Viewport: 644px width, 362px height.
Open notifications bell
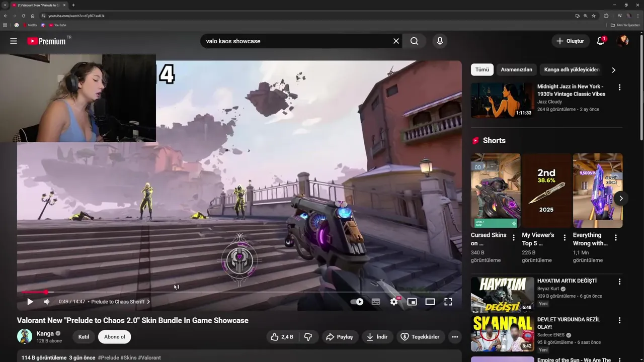tap(601, 41)
